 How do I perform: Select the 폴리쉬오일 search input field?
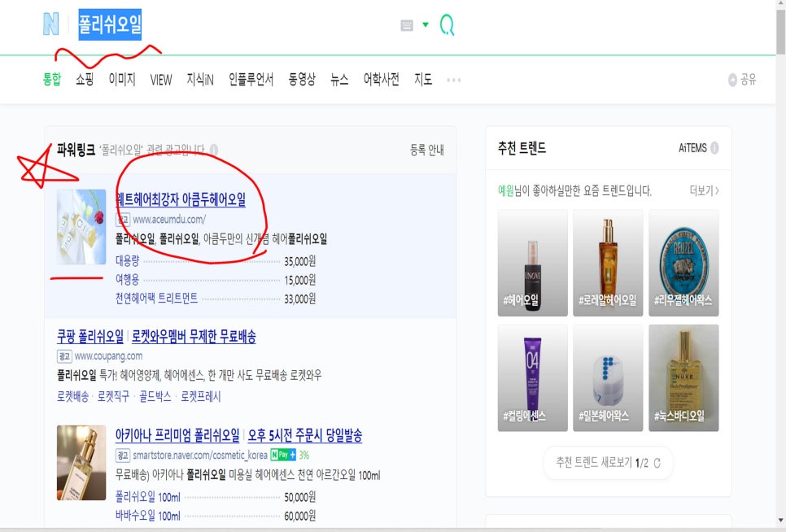pyautogui.click(x=110, y=24)
